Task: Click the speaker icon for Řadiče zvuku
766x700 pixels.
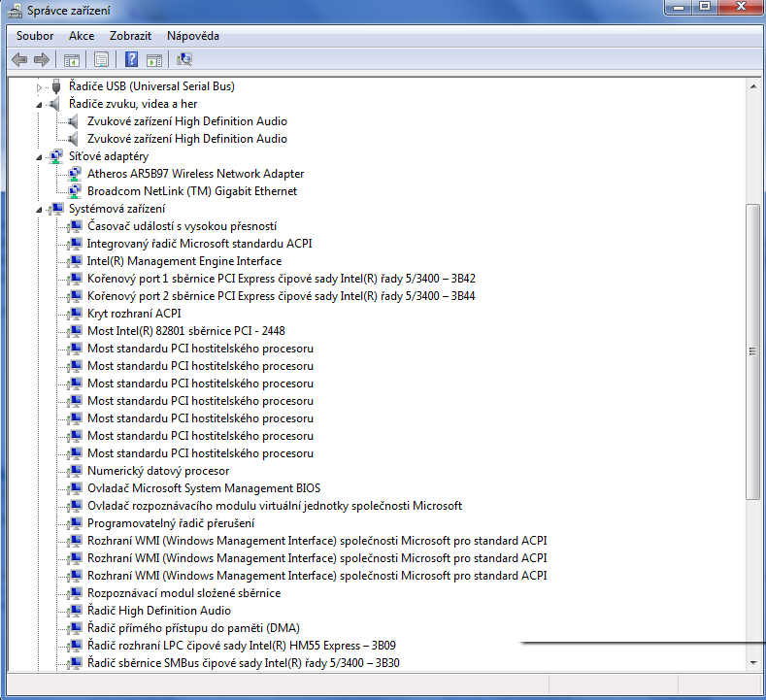Action: pyautogui.click(x=55, y=104)
